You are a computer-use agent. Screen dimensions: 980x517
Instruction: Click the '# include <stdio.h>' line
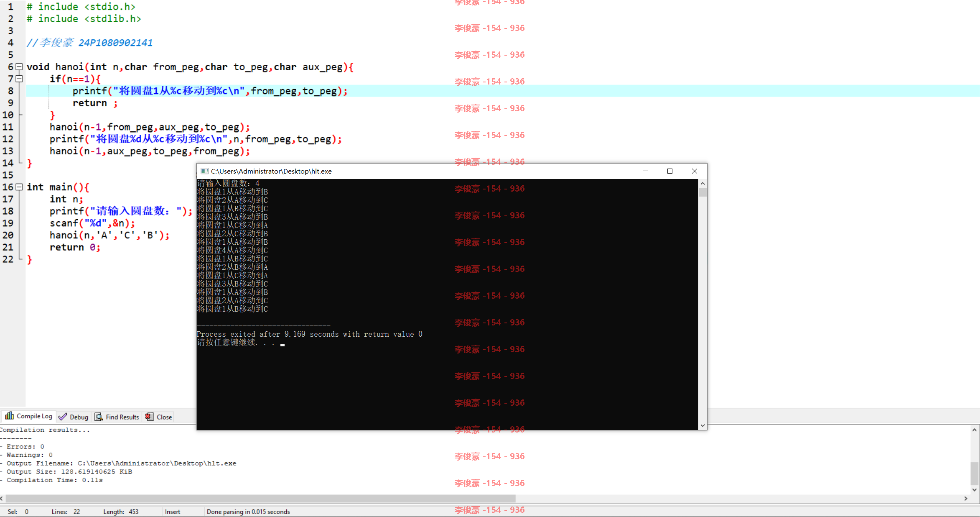pyautogui.click(x=81, y=7)
